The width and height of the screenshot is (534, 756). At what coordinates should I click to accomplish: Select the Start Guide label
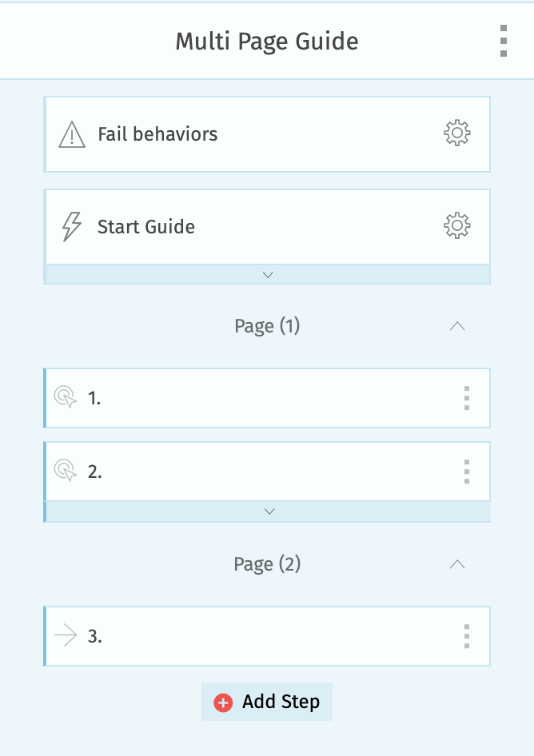[x=146, y=227]
